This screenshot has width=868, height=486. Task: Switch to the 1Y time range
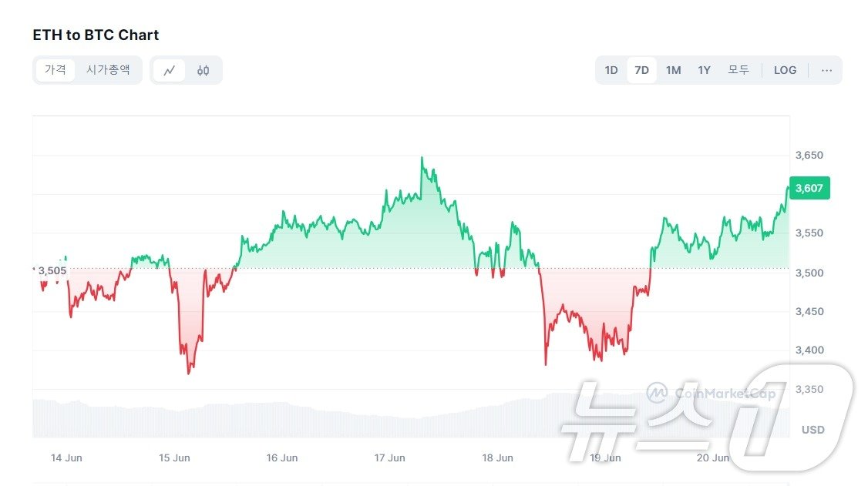click(x=703, y=70)
